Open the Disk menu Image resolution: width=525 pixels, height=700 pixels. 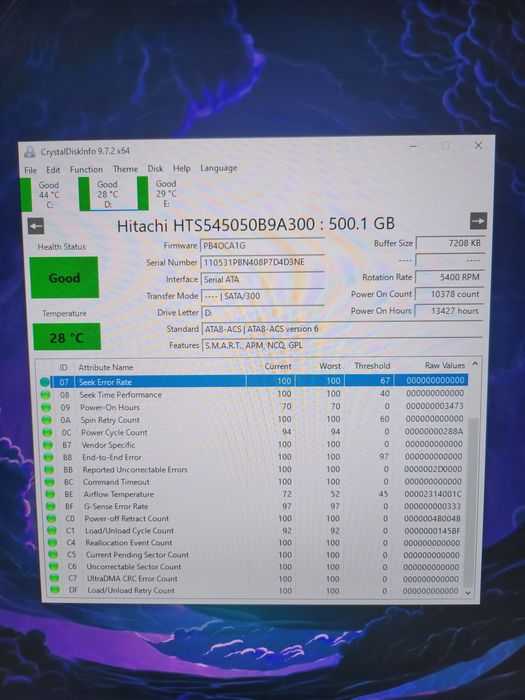pyautogui.click(x=155, y=168)
